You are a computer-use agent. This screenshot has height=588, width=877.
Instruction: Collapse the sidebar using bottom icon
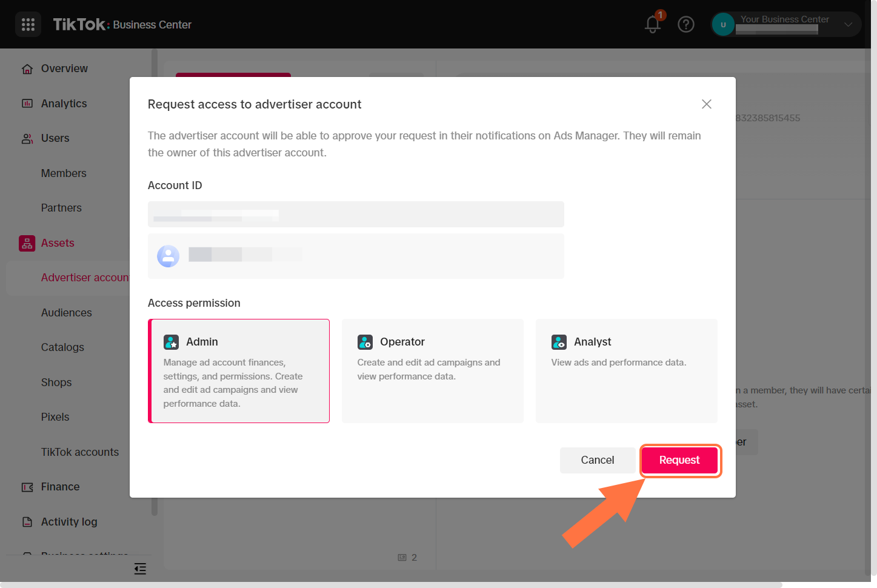140,569
